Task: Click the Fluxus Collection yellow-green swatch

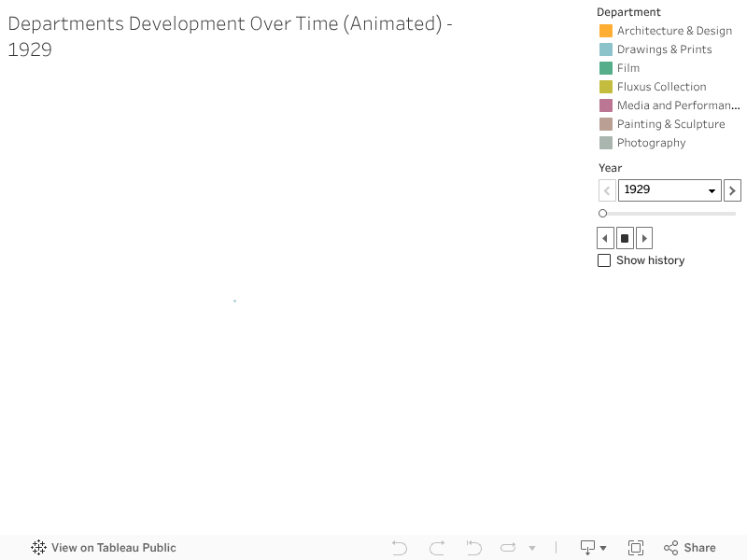Action: pos(605,87)
